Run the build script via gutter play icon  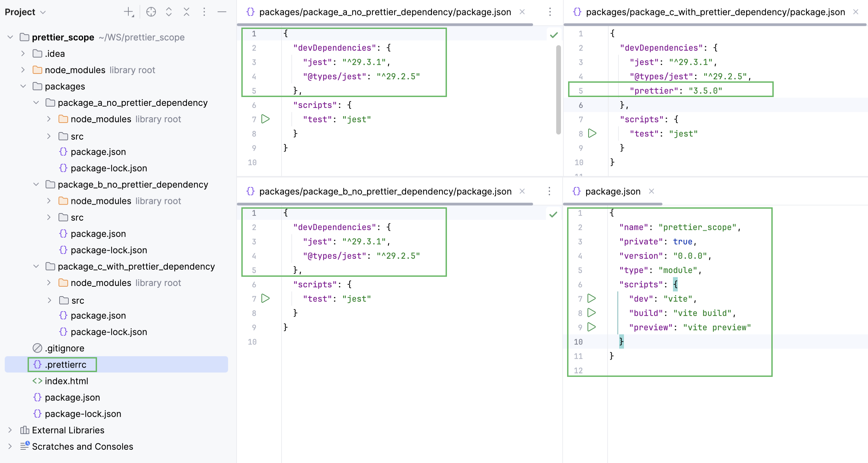(591, 313)
